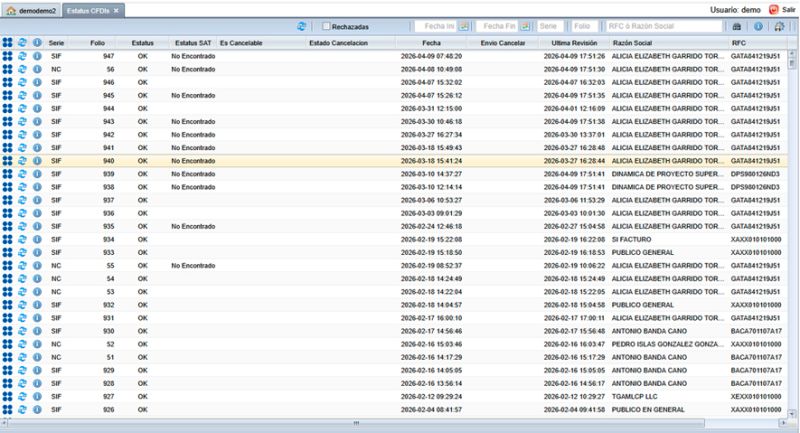
Task: Click the binoculars search icon in toolbar
Action: pos(737,26)
